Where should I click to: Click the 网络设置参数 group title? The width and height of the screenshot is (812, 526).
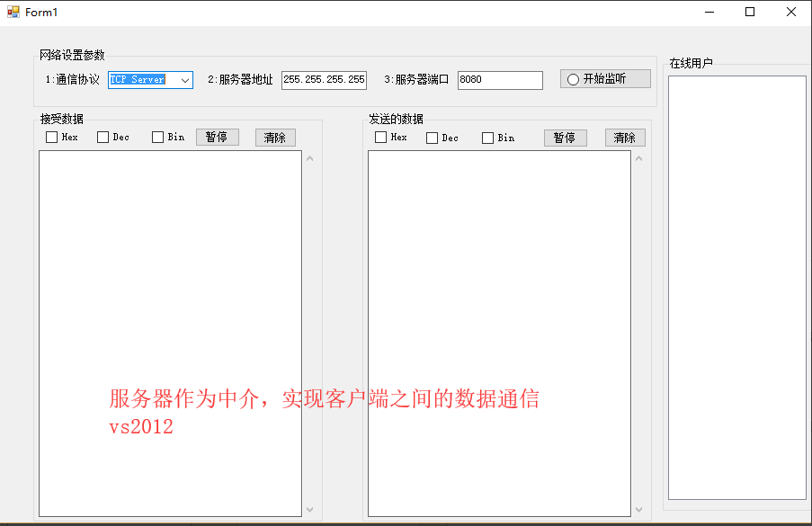pyautogui.click(x=72, y=56)
